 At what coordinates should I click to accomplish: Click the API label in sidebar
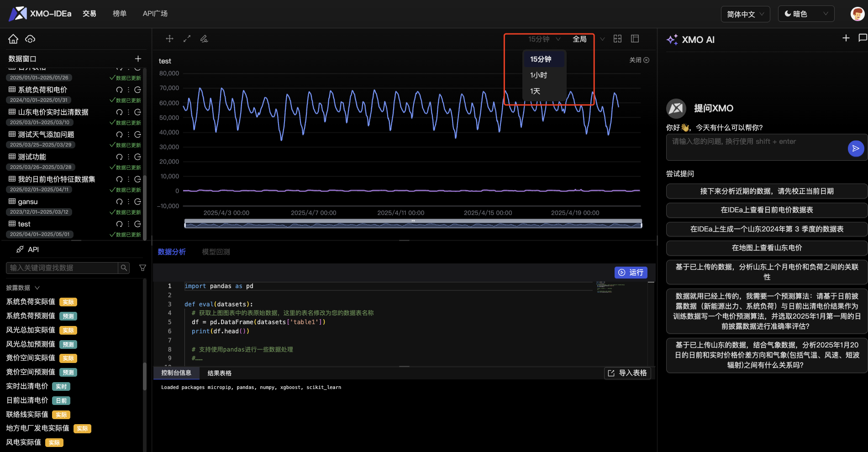point(33,249)
